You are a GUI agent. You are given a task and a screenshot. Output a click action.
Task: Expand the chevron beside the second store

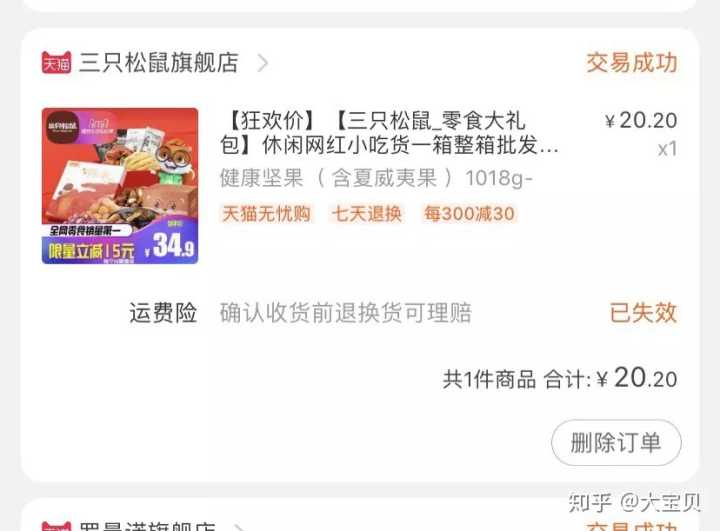(x=239, y=527)
